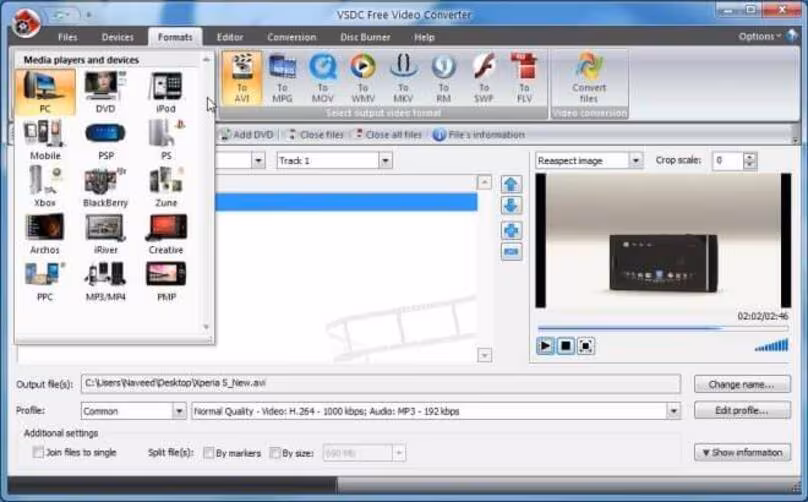
Task: Select the PPC device icon
Action: 45,281
